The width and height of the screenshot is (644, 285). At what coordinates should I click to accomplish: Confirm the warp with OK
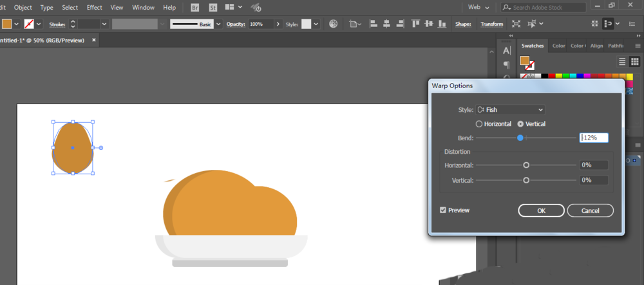(541, 210)
